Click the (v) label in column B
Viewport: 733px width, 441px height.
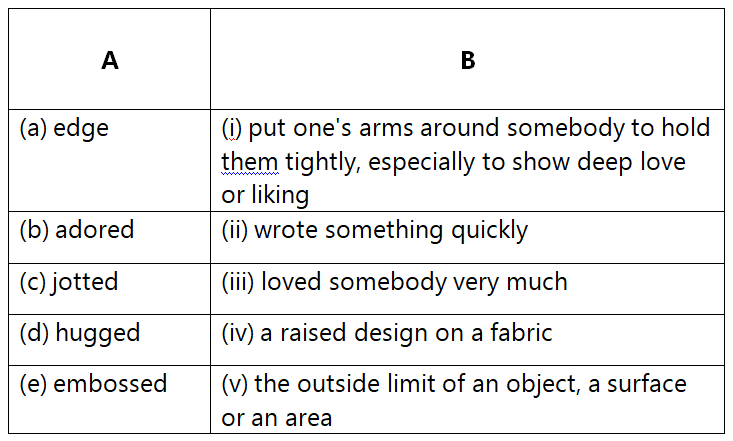pyautogui.click(x=235, y=384)
